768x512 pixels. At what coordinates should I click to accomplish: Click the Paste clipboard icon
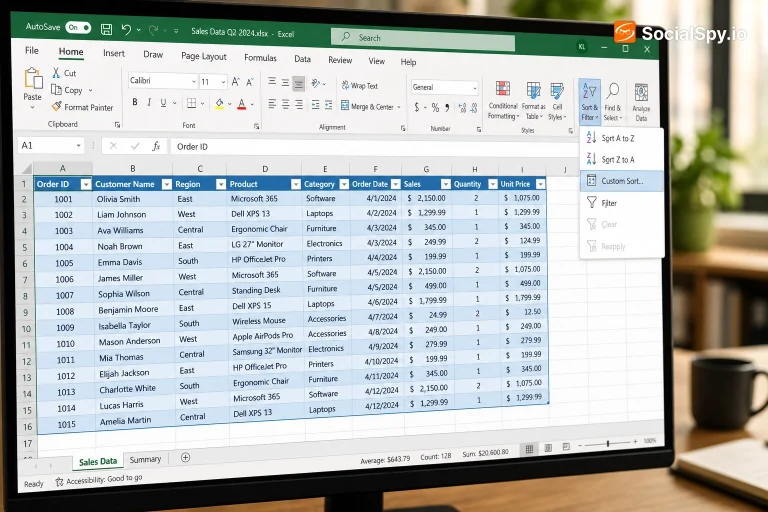pos(33,80)
